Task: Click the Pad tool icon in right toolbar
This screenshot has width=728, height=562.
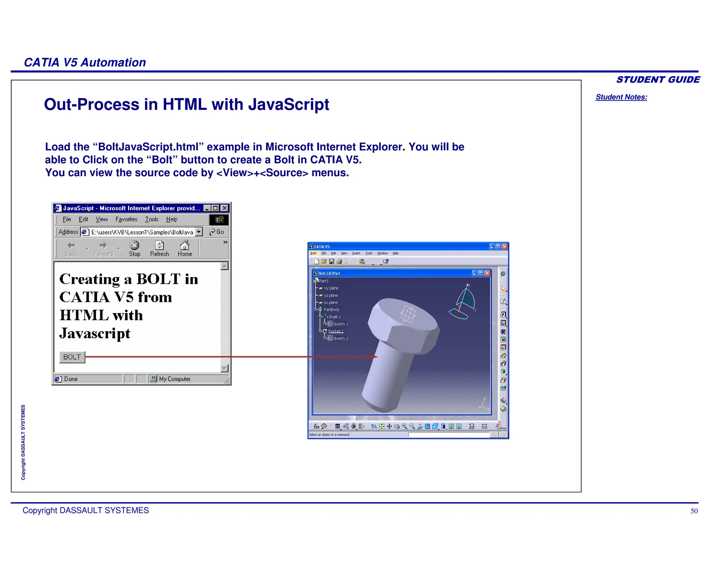Action: [503, 314]
